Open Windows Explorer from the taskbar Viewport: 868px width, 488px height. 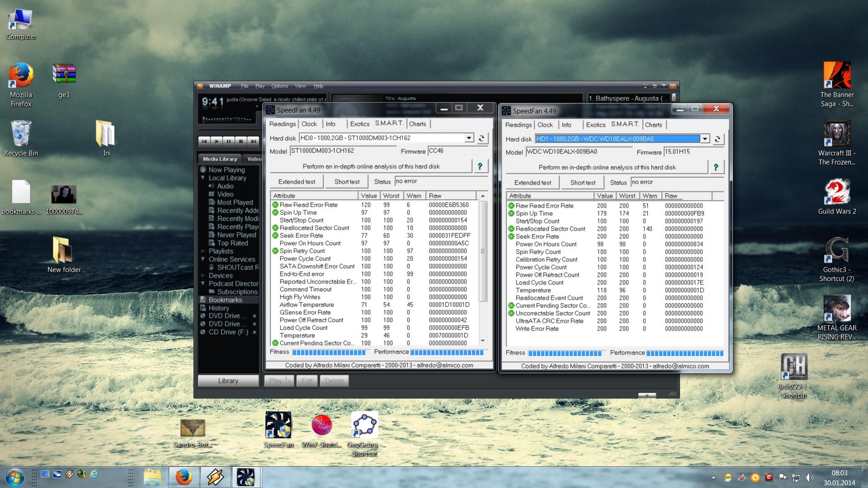[152, 477]
